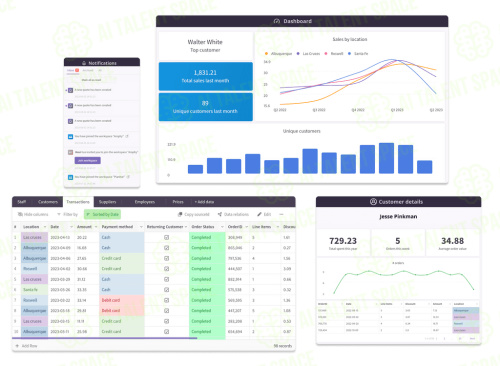Click the + Add data tab
500x366 pixels.
click(204, 202)
